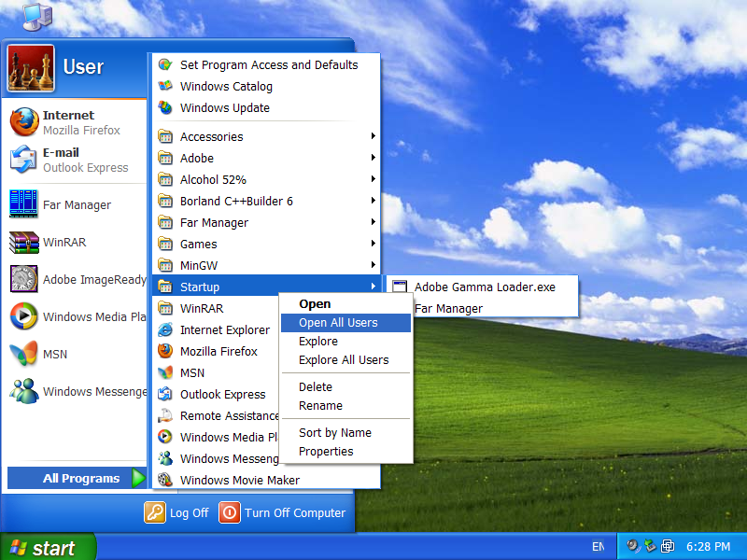Open Far Manager in the Startup submenu

coord(483,309)
